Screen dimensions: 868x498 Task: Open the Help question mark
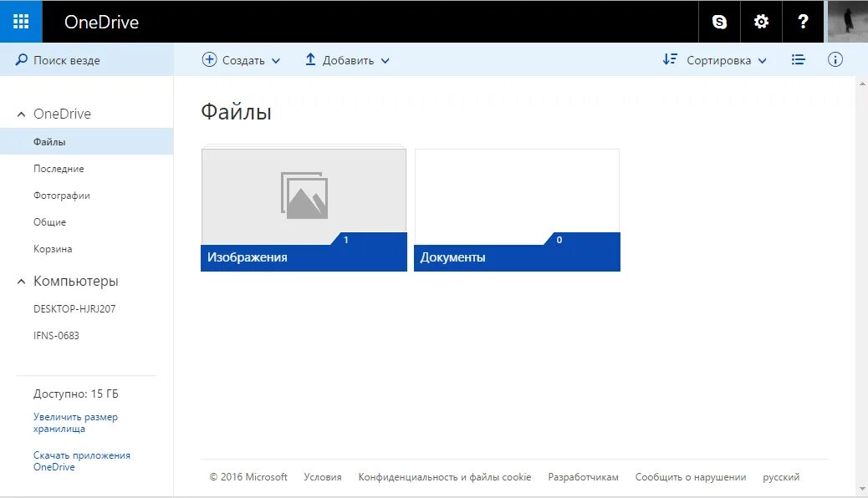(x=803, y=21)
